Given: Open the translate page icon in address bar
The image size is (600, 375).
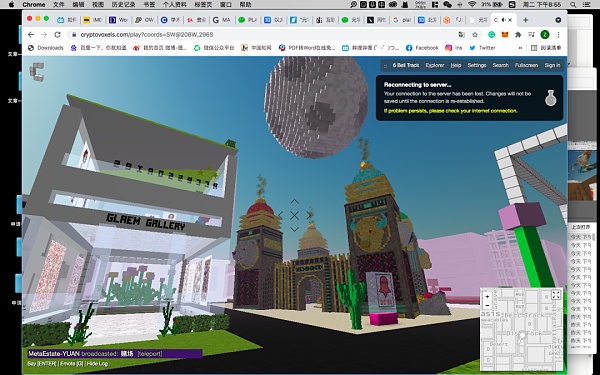Looking at the screenshot, I should click(461, 35).
